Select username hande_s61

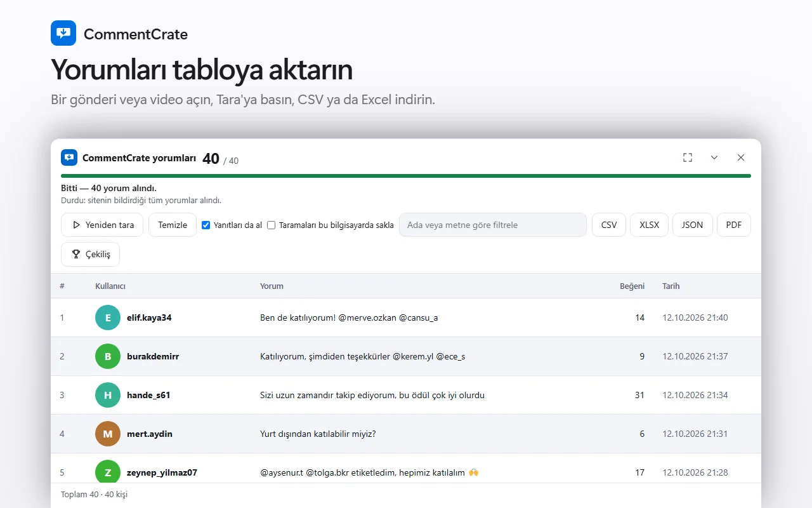click(148, 395)
